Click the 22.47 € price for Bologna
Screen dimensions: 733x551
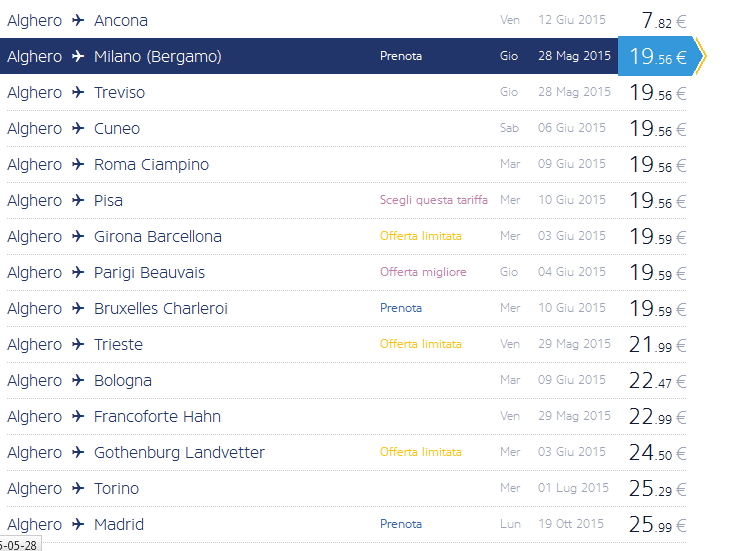pyautogui.click(x=657, y=381)
